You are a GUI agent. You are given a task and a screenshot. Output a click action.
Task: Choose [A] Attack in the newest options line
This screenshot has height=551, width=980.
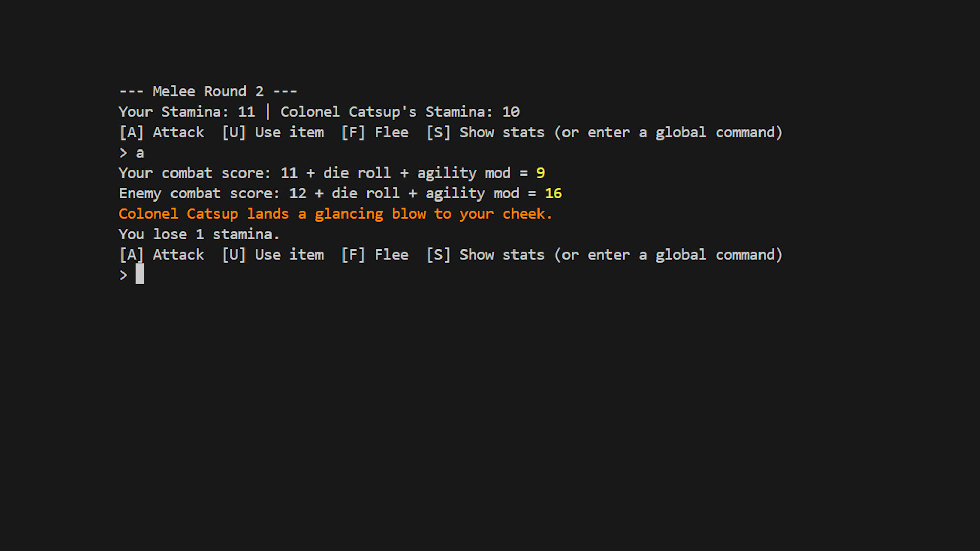pos(161,255)
